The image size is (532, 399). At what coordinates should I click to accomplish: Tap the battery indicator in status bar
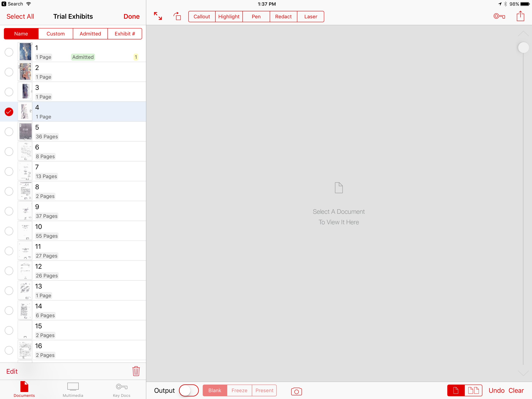pos(525,4)
